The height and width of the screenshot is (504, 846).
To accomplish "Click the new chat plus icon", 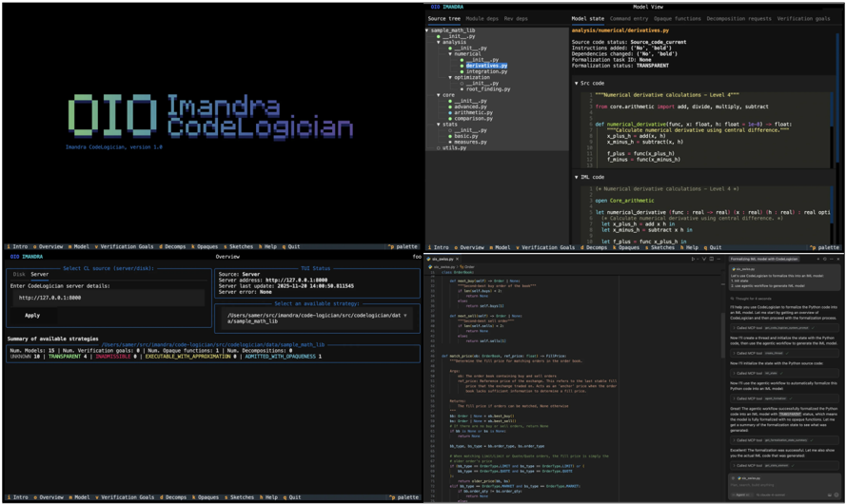I will click(818, 259).
